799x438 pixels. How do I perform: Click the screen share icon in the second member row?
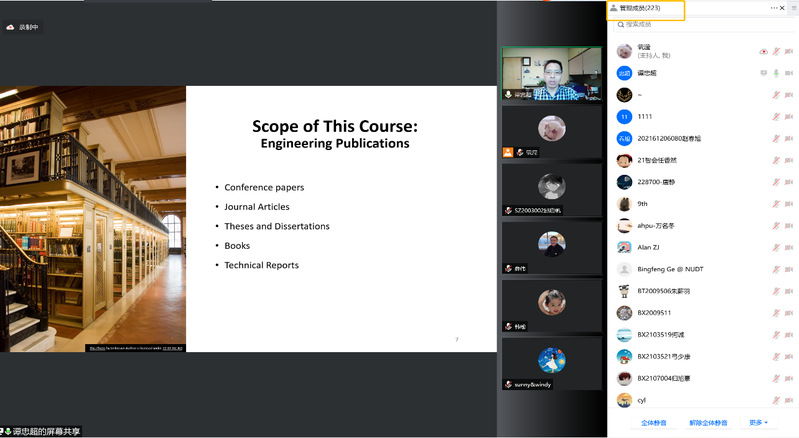pos(763,73)
